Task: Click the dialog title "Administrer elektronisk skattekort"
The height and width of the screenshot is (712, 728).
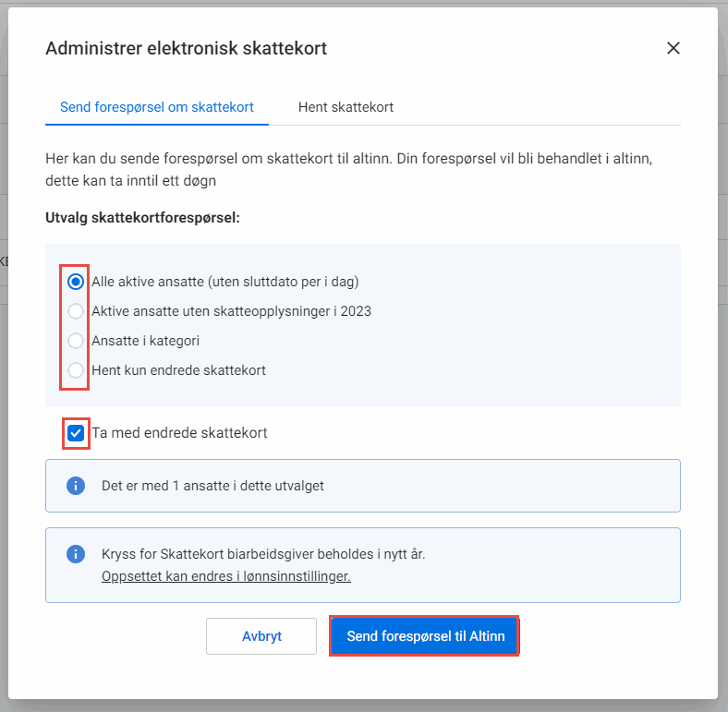Action: 186,48
